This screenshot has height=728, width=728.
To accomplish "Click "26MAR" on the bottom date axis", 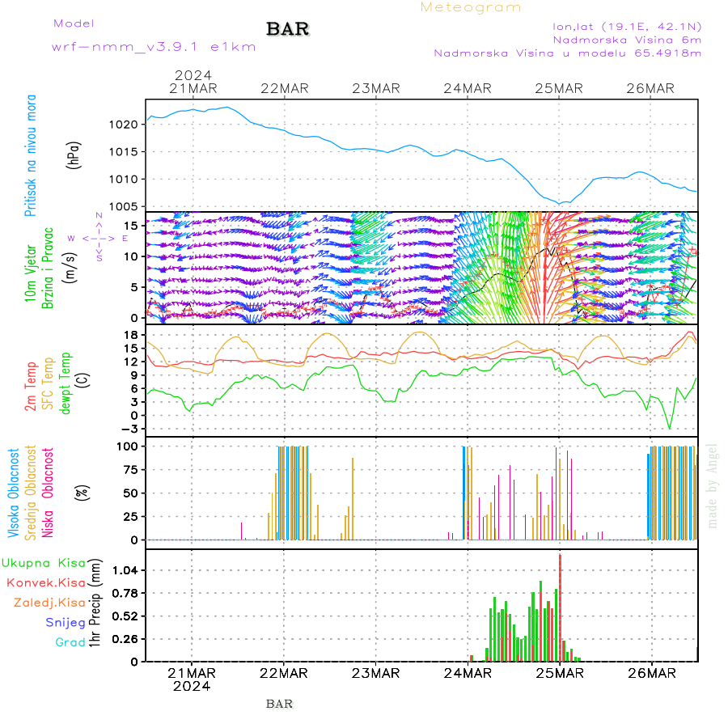I will pos(652,673).
